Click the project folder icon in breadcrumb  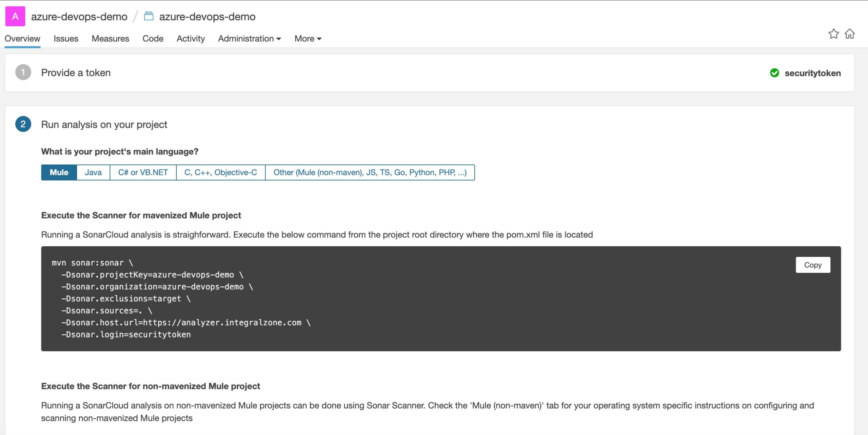click(149, 16)
